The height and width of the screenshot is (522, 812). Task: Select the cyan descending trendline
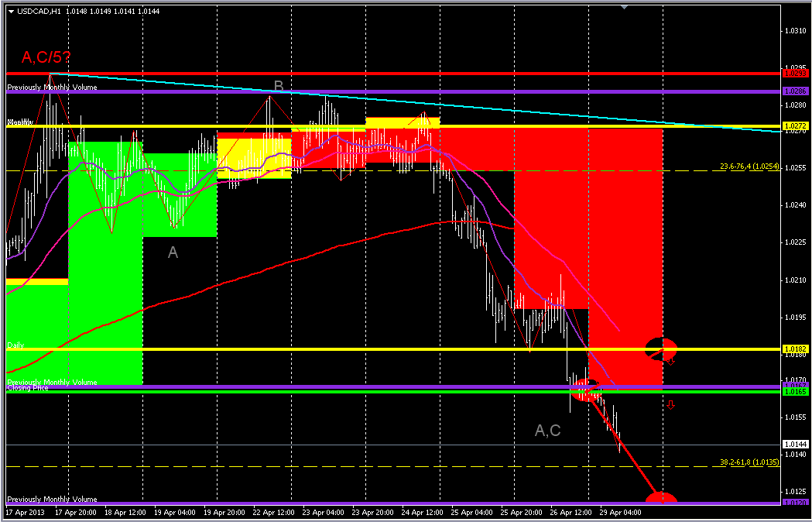point(414,104)
